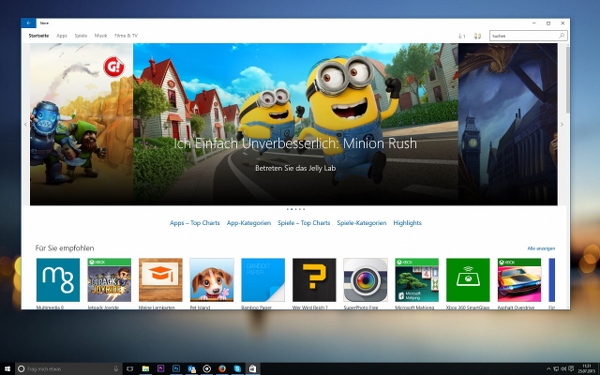
Task: Open the Action Center notifications icon
Action: [x=571, y=369]
